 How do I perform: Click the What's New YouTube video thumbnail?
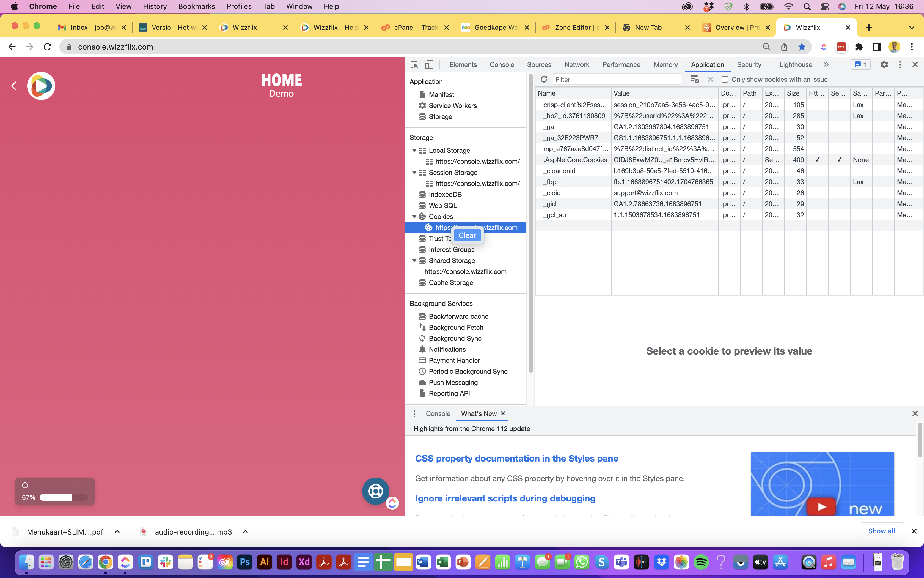click(x=823, y=484)
